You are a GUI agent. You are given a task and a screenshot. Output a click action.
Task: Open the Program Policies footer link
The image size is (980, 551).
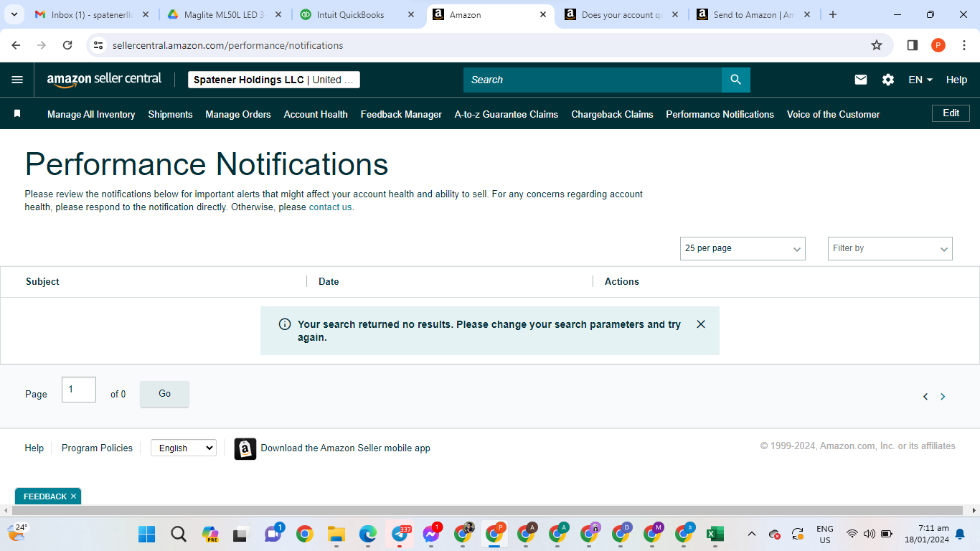(x=97, y=448)
